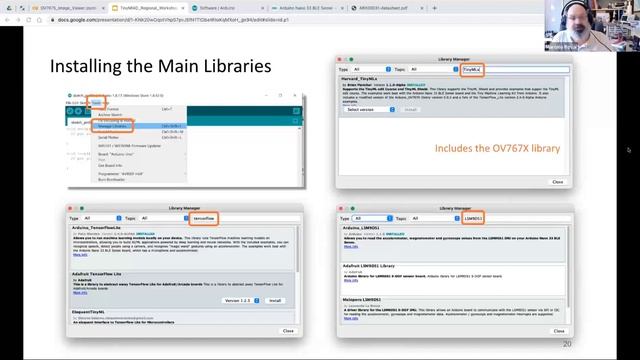640x360 pixels.
Task: Click the LSM9DS1 search field
Action: [x=517, y=218]
